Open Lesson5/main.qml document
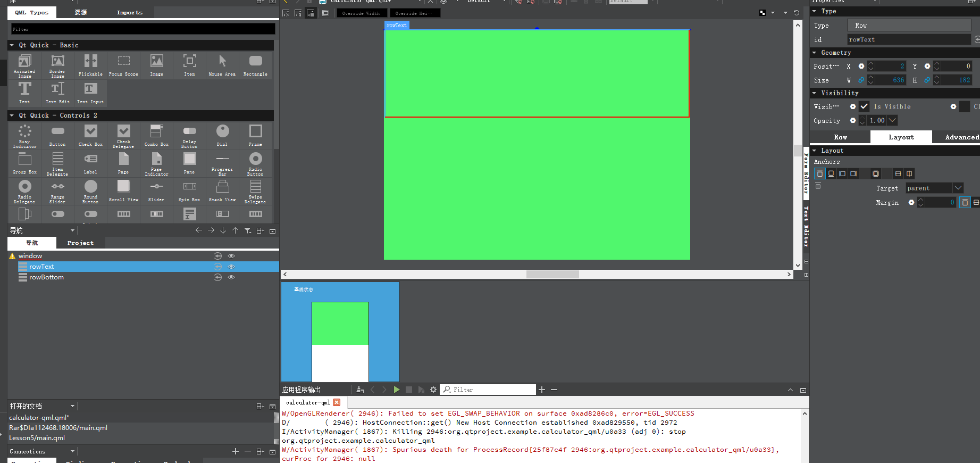 (x=37, y=438)
